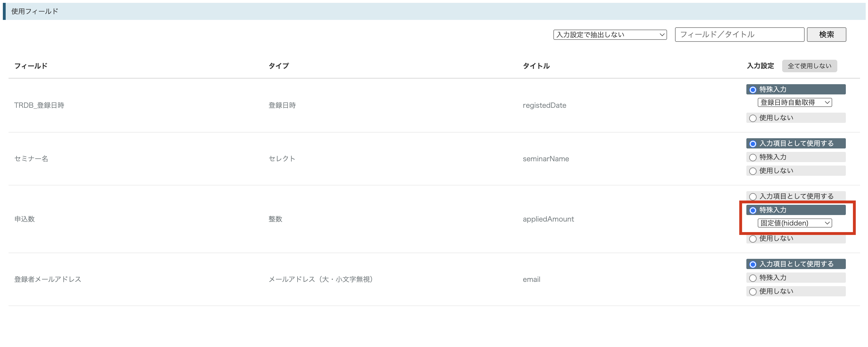Choose 使用しない radio for 申込数
Image resolution: width=868 pixels, height=347 pixels.
click(x=753, y=239)
